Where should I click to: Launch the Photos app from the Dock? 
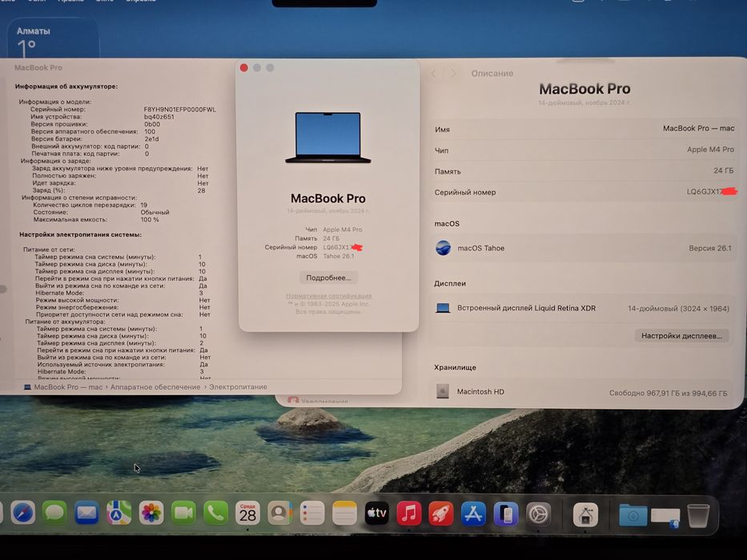151,514
